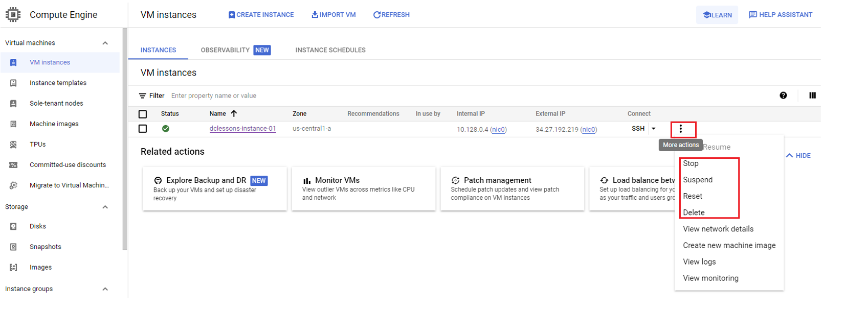
Task: Click the Patch management icon
Action: (455, 180)
